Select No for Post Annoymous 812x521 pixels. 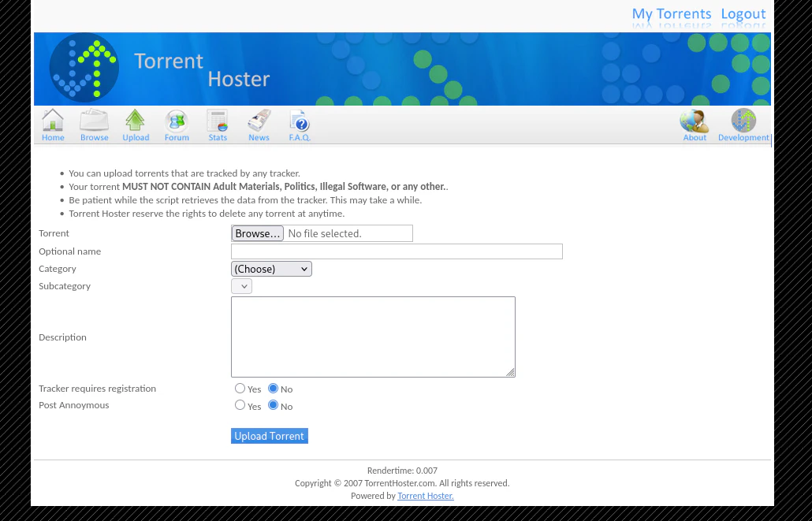tap(273, 405)
